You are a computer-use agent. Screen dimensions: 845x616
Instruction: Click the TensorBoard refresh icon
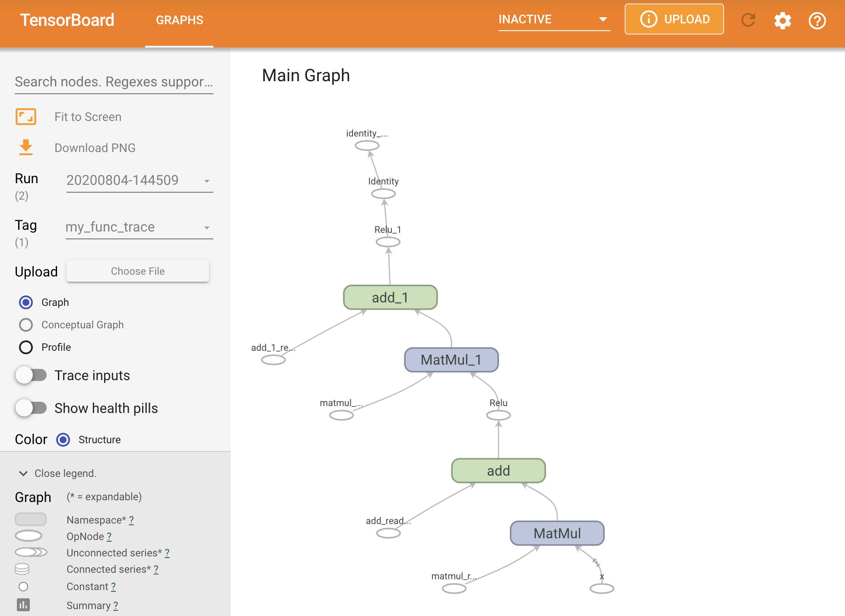tap(749, 20)
